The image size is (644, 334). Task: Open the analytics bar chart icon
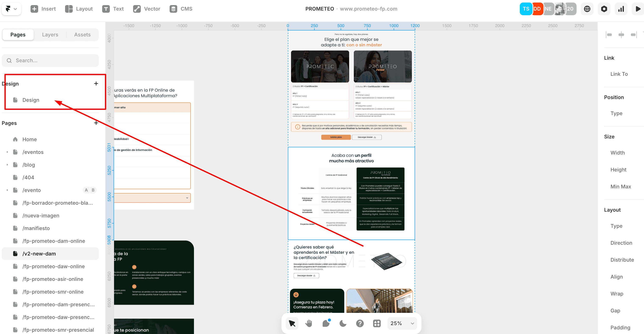pyautogui.click(x=621, y=9)
